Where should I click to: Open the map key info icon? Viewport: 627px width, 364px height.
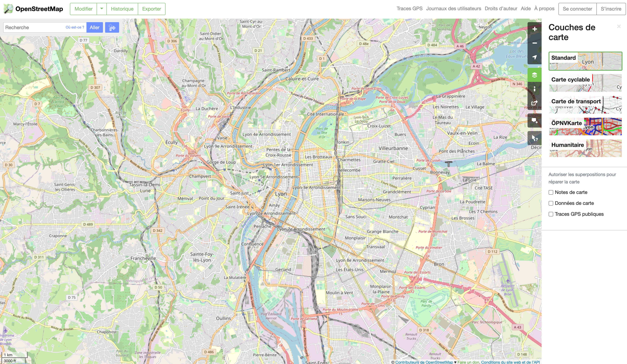click(534, 89)
